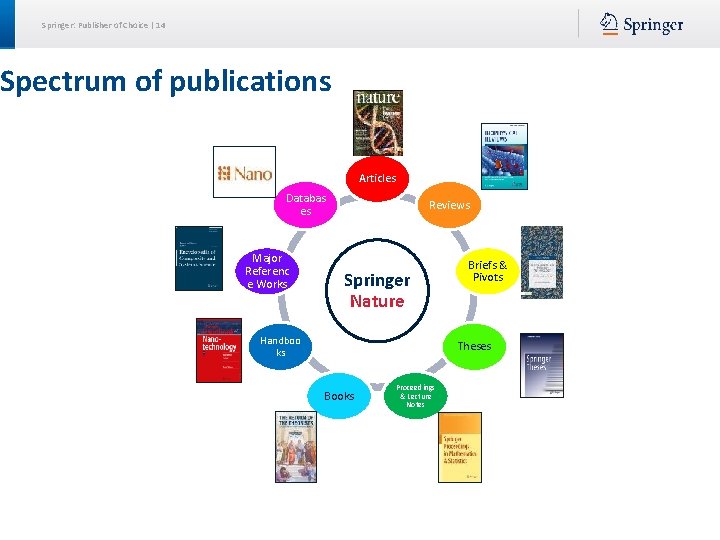The width and height of the screenshot is (720, 540).
Task: Select the orange Reviews bubble
Action: (x=450, y=205)
